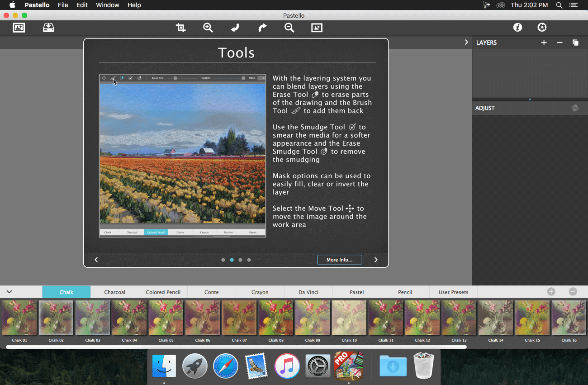Add a new layer with plus icon

(544, 43)
